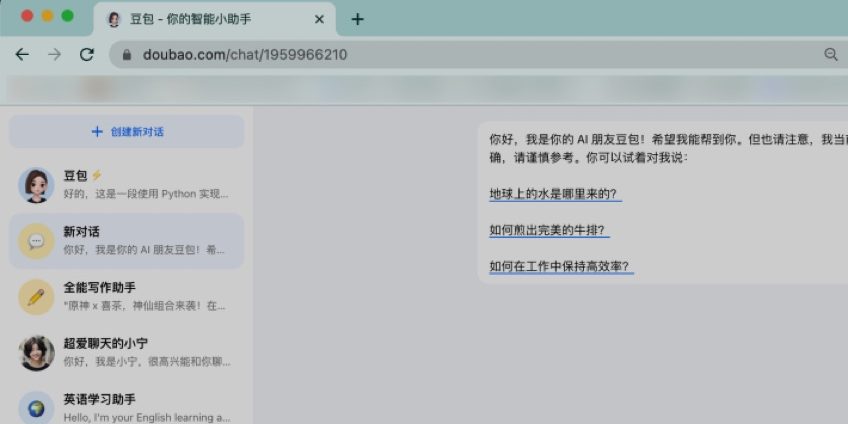Click the zoom magnifier icon in address bar

coord(830,55)
